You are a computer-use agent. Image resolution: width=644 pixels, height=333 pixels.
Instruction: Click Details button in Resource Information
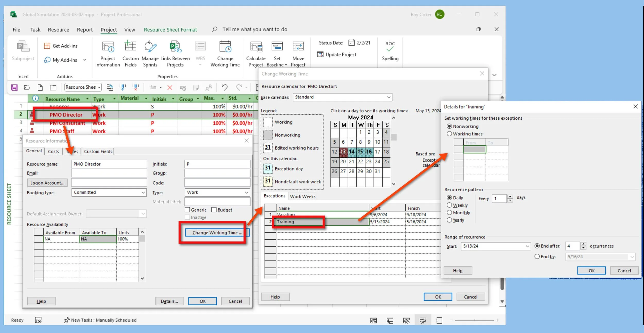[x=169, y=301]
